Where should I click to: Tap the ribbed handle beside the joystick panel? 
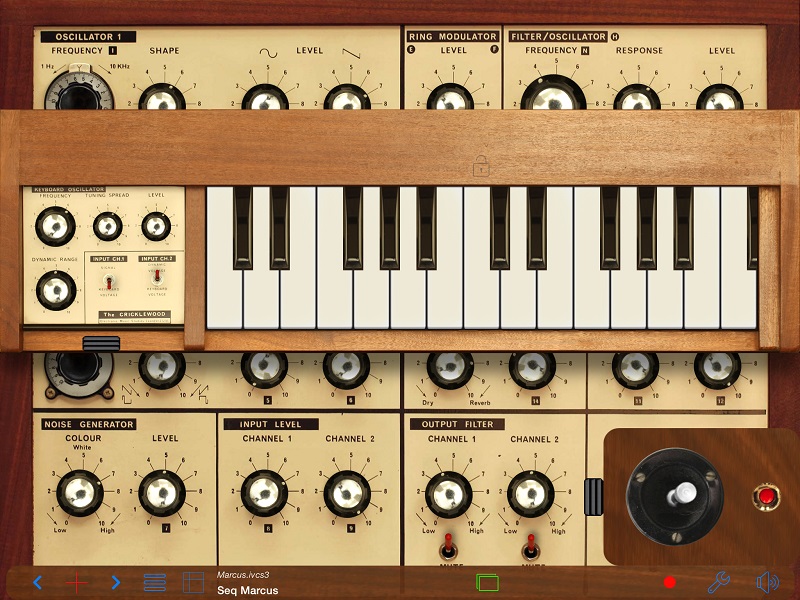[x=593, y=497]
